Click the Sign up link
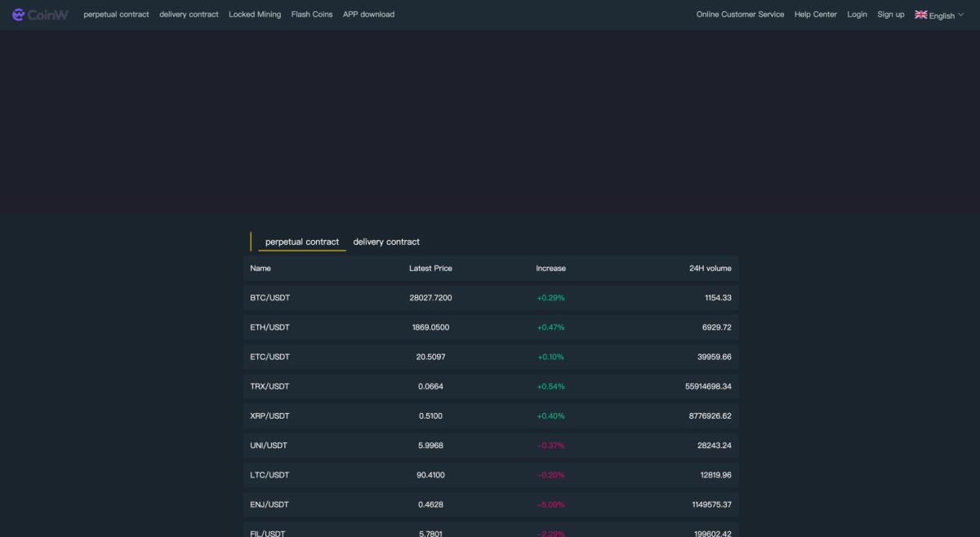This screenshot has height=537, width=980. coord(890,14)
